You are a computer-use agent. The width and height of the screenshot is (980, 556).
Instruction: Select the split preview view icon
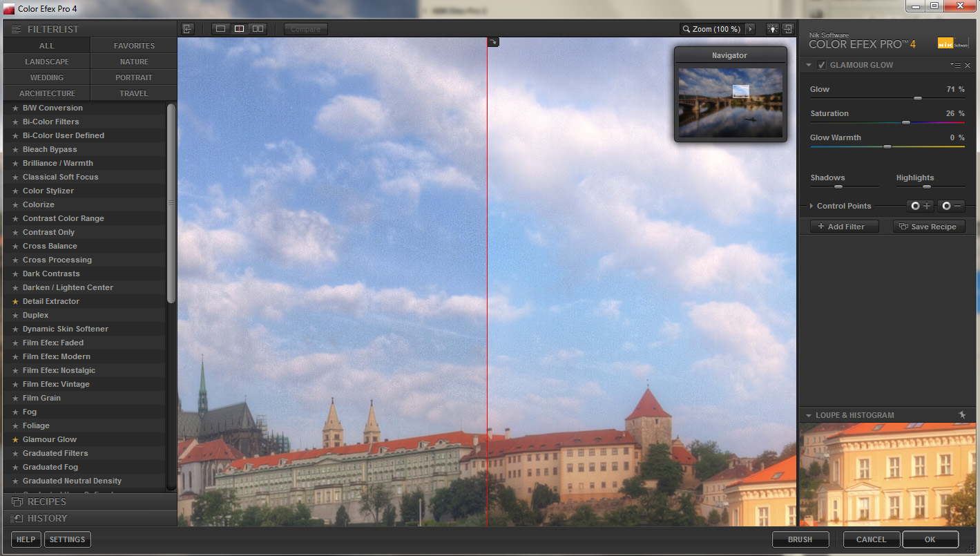239,29
